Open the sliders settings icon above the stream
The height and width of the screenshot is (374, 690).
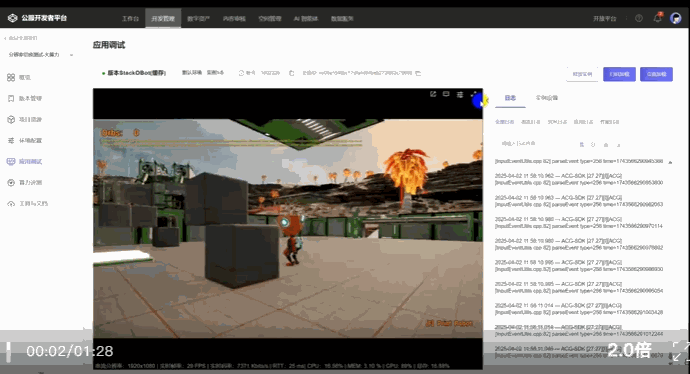click(x=460, y=94)
